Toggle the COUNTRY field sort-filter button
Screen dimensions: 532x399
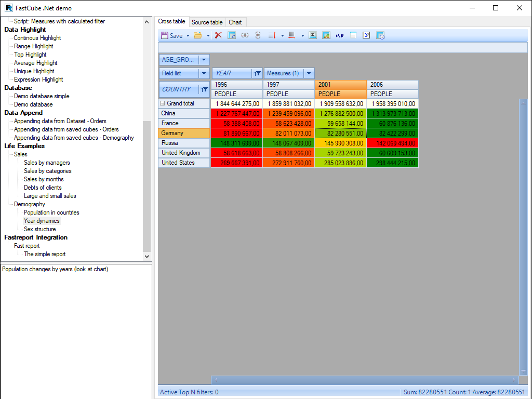(x=204, y=89)
